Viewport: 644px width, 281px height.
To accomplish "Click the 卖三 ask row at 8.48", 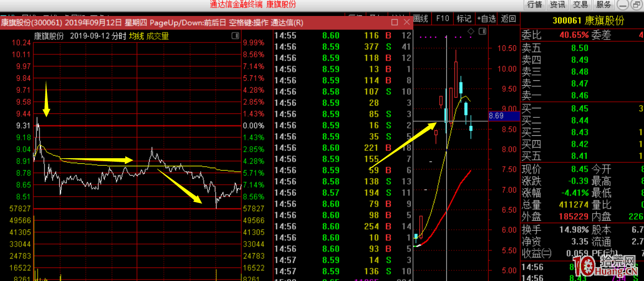I will point(582,72).
